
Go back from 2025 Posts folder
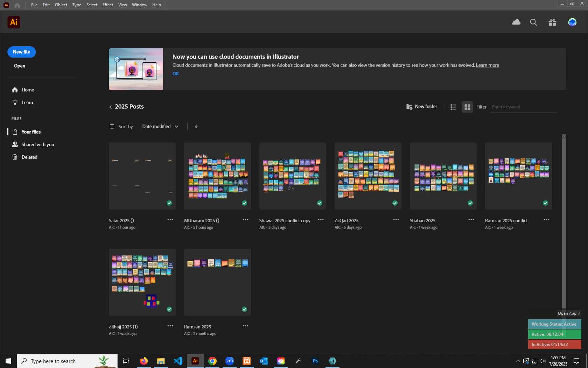pyautogui.click(x=111, y=107)
